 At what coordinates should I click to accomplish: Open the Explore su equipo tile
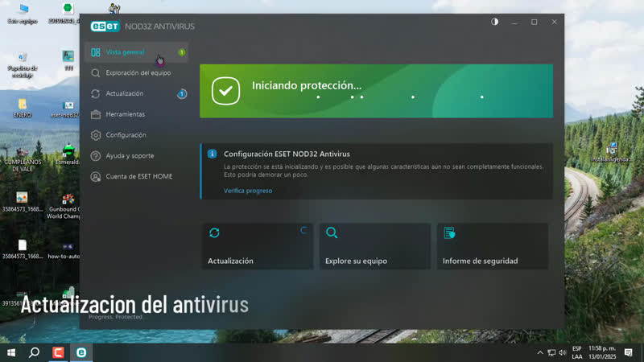click(x=375, y=246)
